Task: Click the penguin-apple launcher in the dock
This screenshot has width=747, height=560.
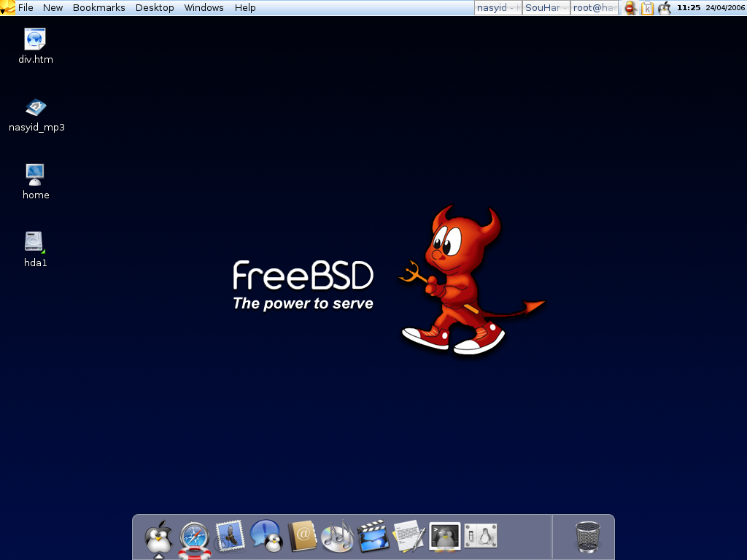Action: [158, 538]
